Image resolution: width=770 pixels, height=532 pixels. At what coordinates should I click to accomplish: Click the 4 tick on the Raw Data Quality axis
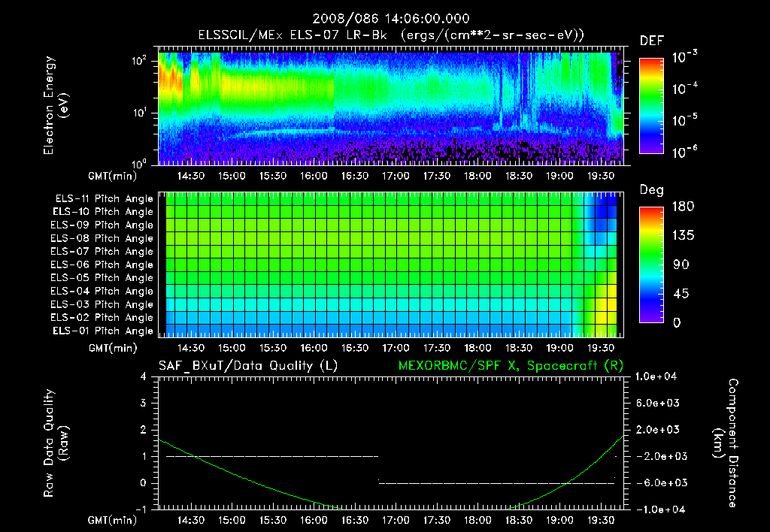click(144, 376)
